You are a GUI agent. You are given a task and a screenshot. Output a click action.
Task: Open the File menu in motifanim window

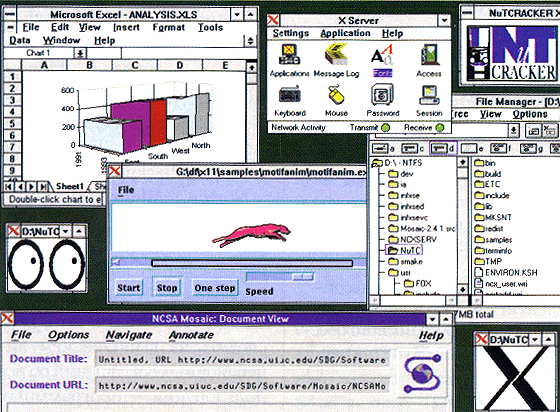pos(126,190)
